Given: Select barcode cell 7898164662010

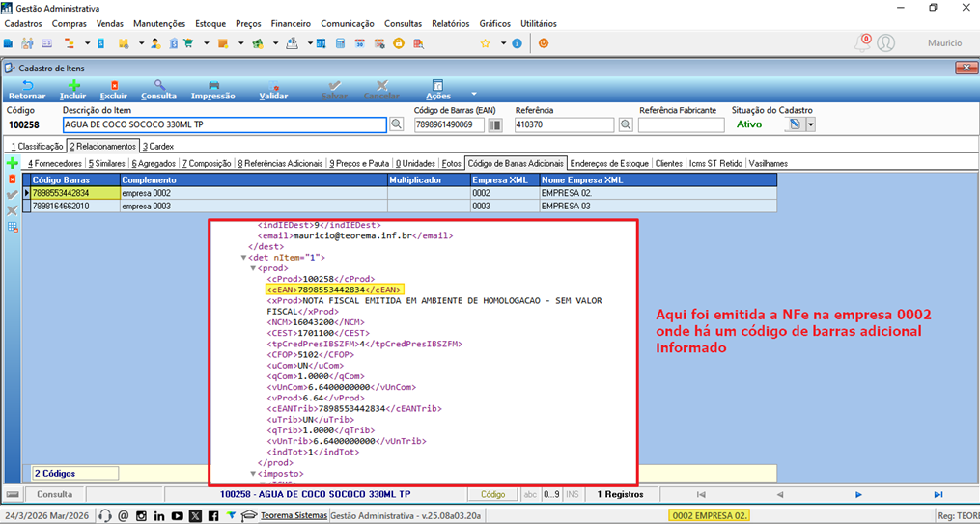Looking at the screenshot, I should tap(75, 206).
